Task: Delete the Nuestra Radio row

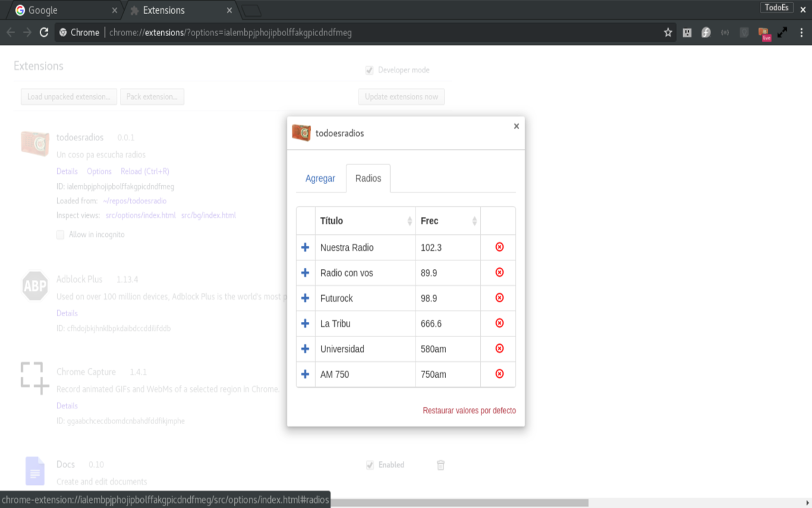Action: click(x=499, y=247)
